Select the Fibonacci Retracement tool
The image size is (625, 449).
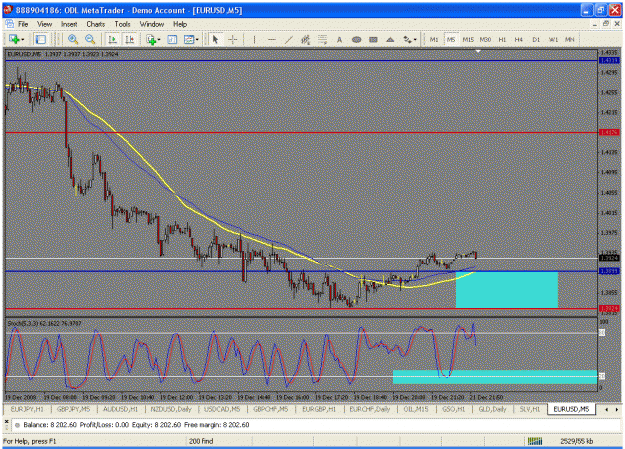click(322, 39)
